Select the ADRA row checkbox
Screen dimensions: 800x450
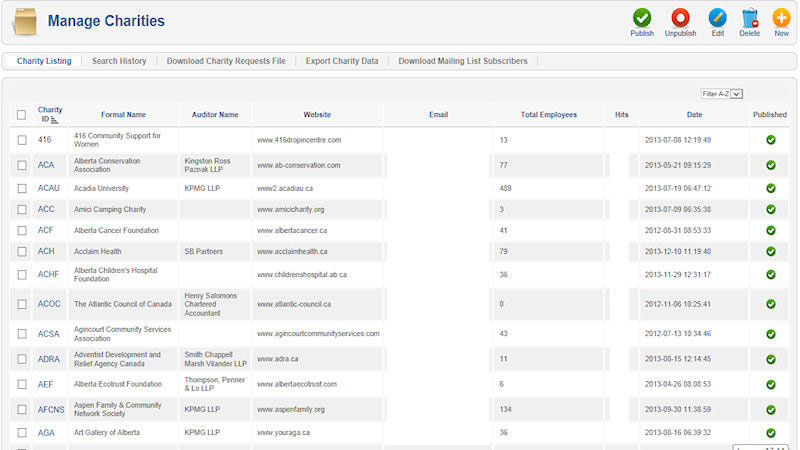22,359
